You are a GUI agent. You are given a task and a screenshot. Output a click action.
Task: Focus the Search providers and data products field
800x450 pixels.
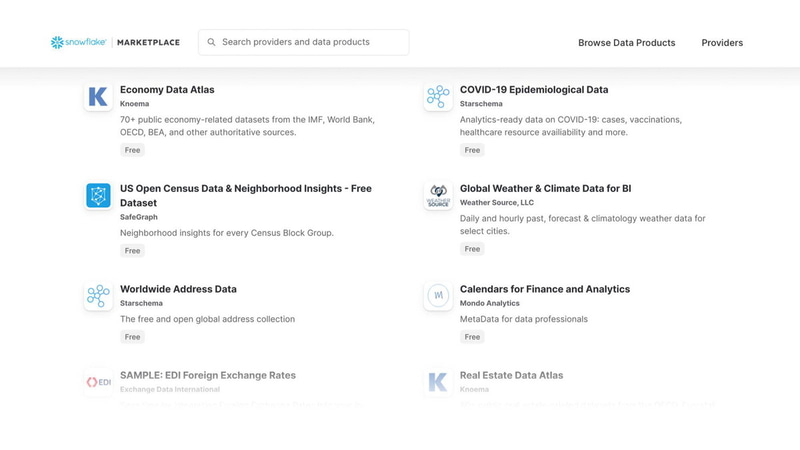[x=304, y=42]
